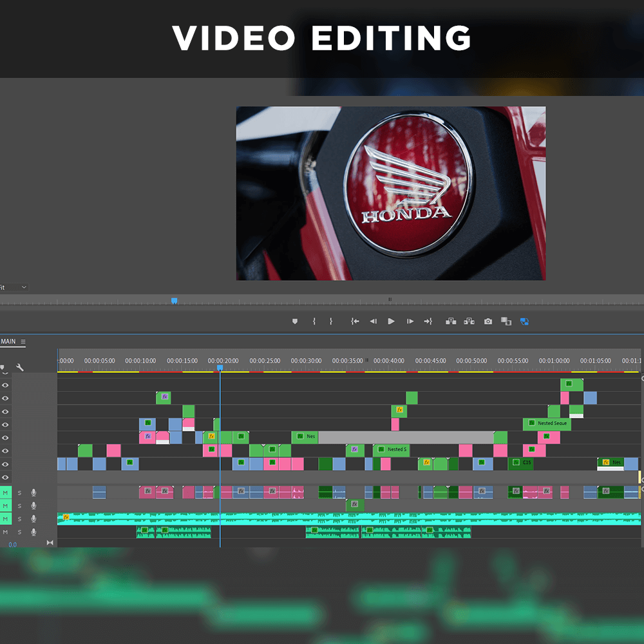Click the Add Marker icon
This screenshot has height=644, width=644.
(x=295, y=321)
